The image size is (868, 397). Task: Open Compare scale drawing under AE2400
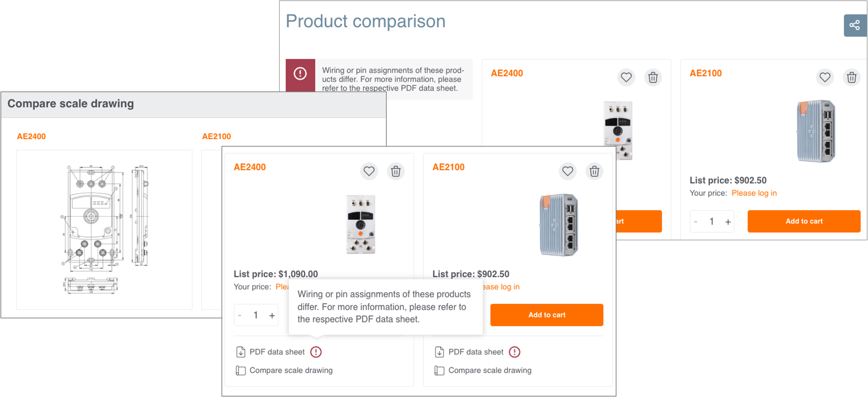(x=291, y=370)
